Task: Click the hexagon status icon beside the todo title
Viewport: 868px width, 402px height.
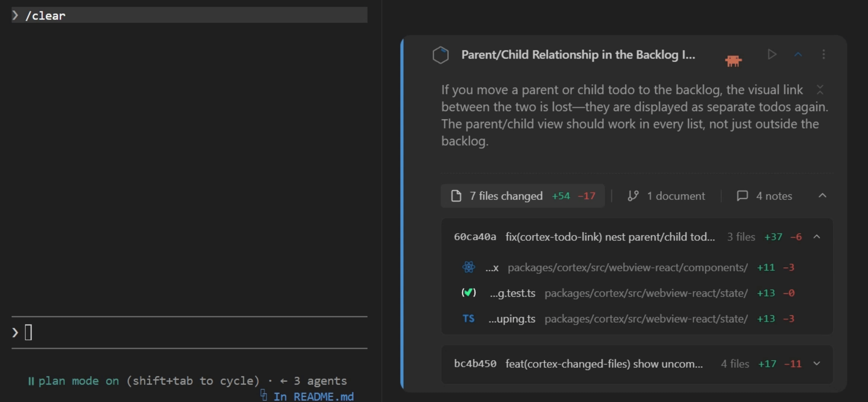Action: [441, 55]
